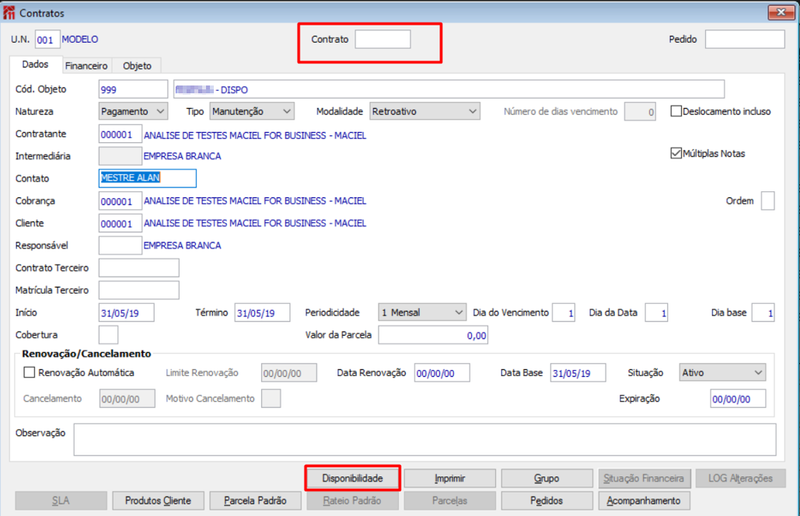This screenshot has width=800, height=516.
Task: Click the SLA button
Action: [x=61, y=501]
